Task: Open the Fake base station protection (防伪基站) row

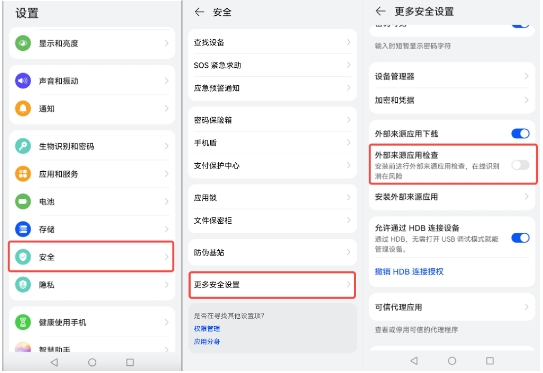Action: pyautogui.click(x=273, y=252)
